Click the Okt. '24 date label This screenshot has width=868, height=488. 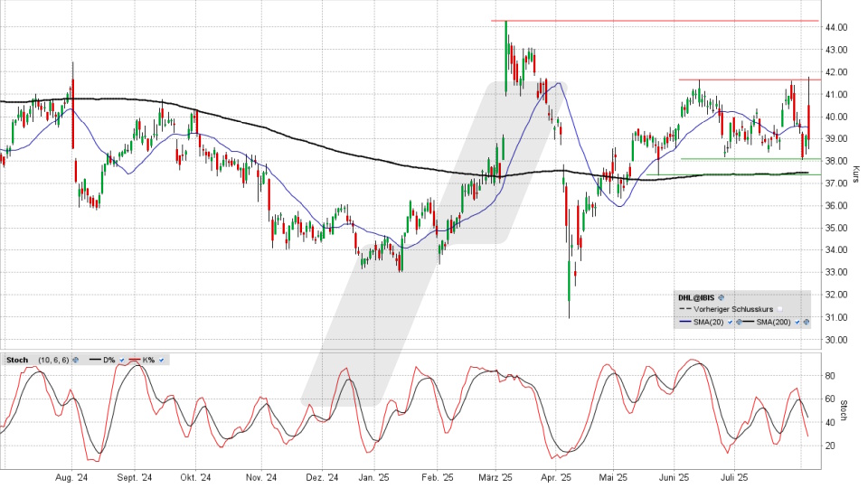pos(195,477)
